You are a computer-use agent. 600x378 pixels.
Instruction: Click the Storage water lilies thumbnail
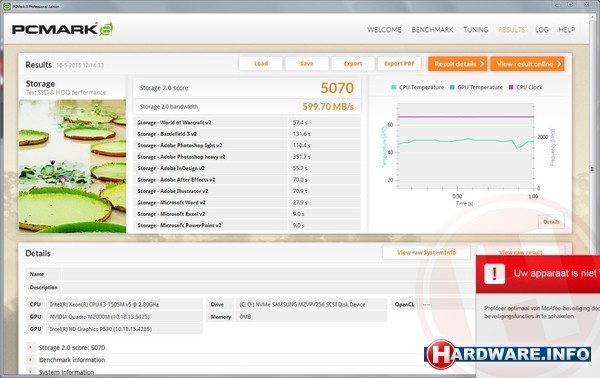[72, 166]
